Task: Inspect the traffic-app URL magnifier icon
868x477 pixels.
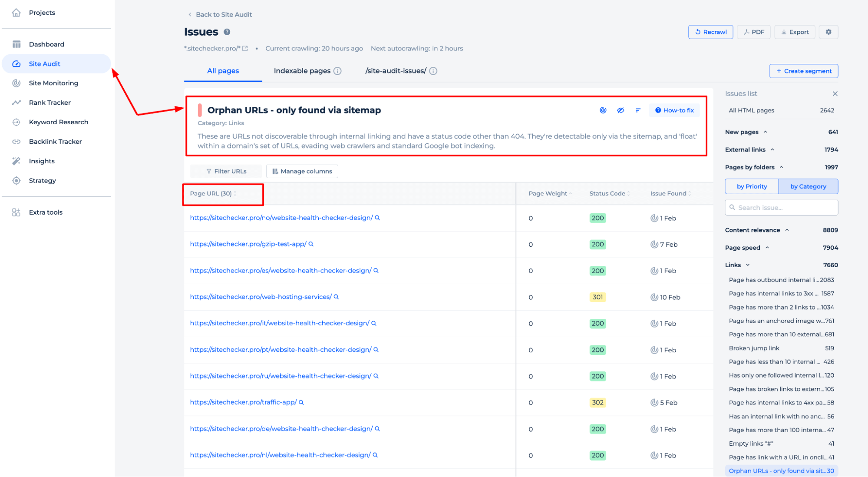Action: point(301,402)
